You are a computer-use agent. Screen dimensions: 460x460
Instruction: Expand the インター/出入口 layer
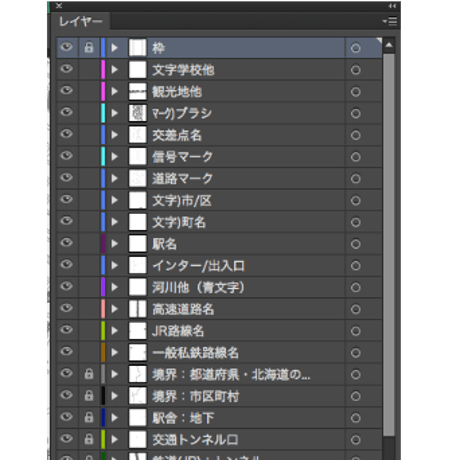tap(114, 265)
